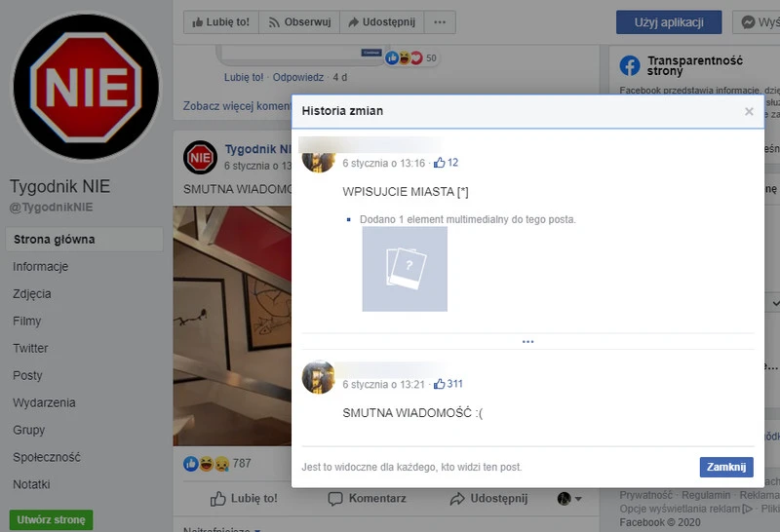Click the like thumb icon showing 12
Viewport: 780px width, 532px height.
coord(440,163)
